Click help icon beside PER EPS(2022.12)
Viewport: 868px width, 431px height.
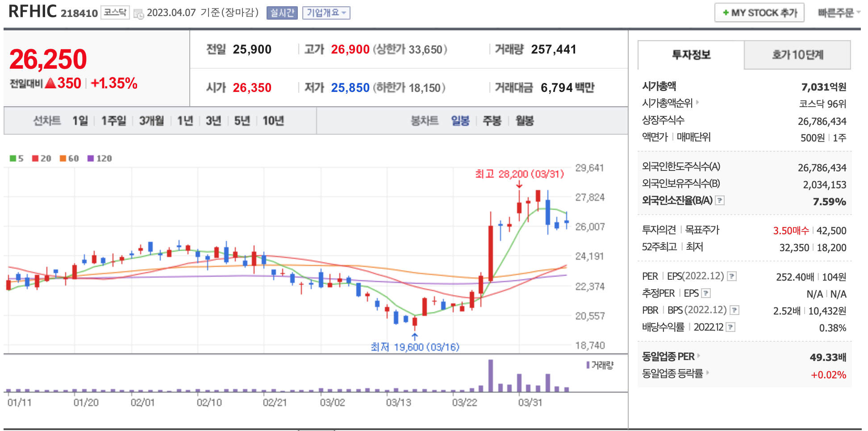731,276
